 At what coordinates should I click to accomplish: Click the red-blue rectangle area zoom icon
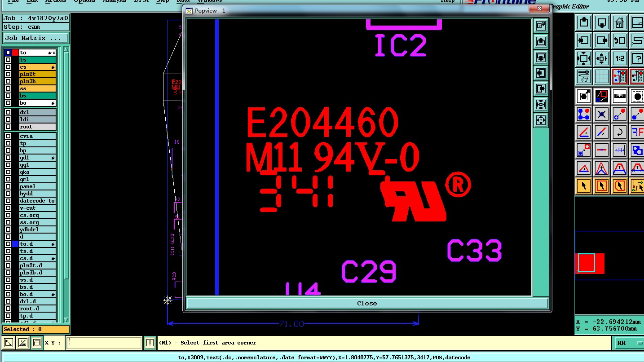[x=601, y=96]
